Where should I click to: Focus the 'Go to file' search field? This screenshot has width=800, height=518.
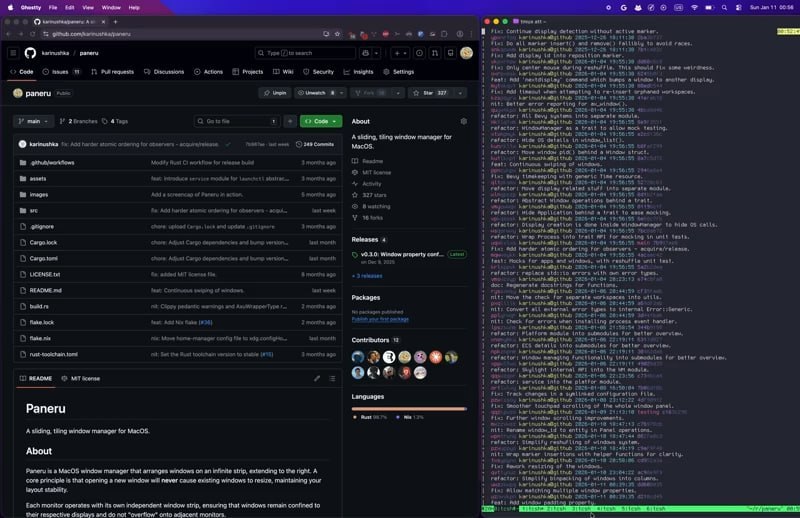[x=237, y=121]
